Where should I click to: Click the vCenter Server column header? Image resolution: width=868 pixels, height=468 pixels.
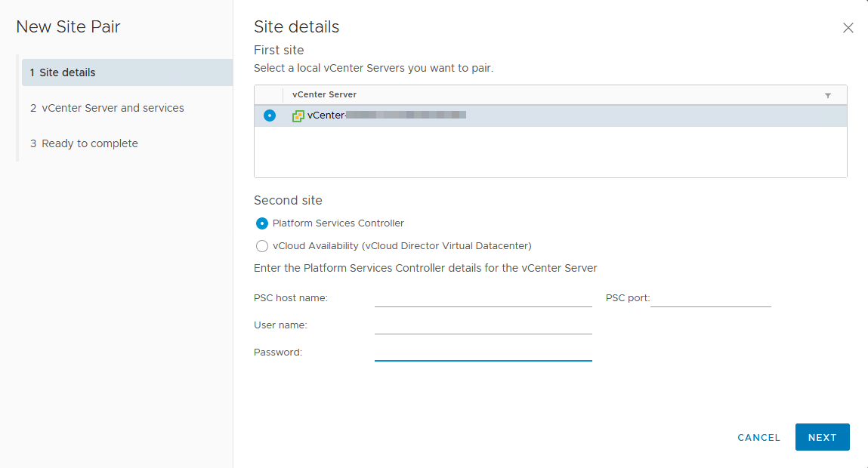pyautogui.click(x=325, y=95)
